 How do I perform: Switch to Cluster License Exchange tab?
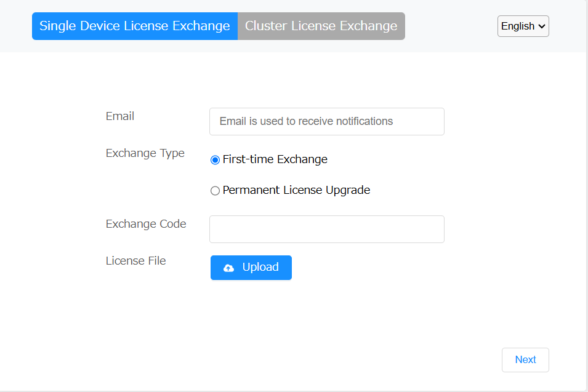click(321, 26)
